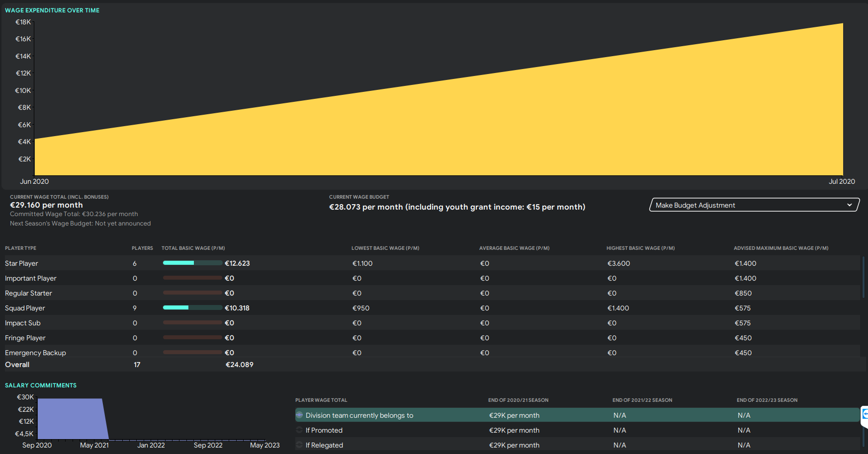Click the Fringe Player wage progress bar
The image size is (868, 454).
(192, 337)
